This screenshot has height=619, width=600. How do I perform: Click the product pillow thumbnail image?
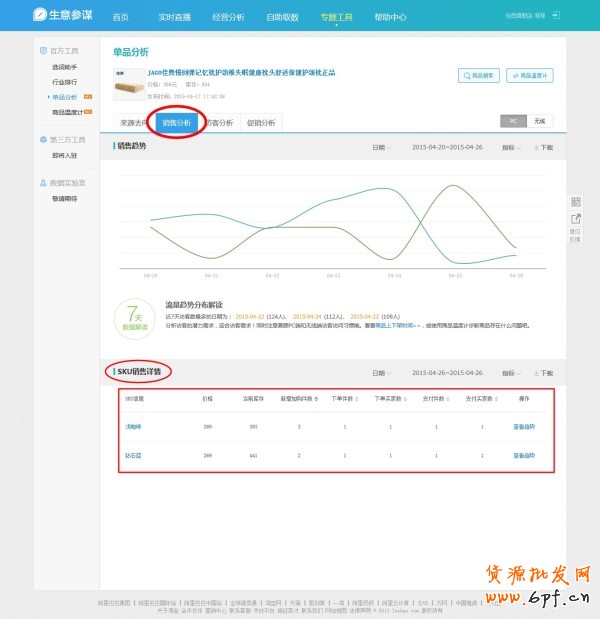(x=127, y=85)
